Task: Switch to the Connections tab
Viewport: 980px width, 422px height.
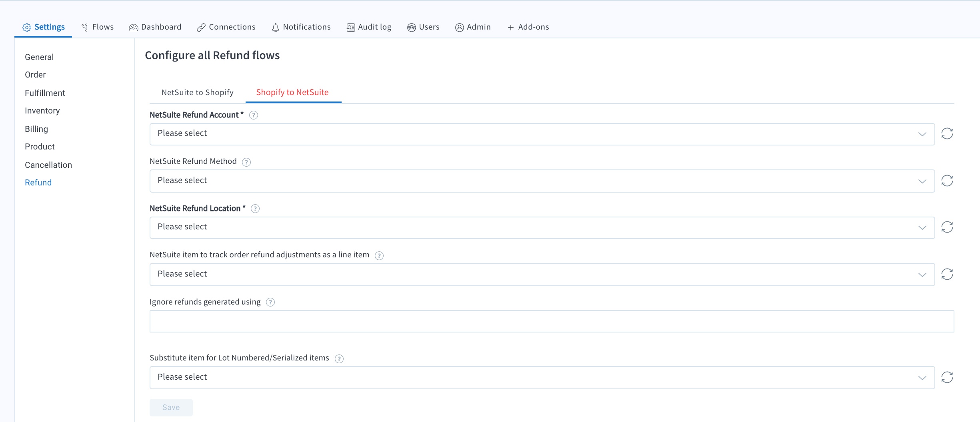Action: coord(226,27)
